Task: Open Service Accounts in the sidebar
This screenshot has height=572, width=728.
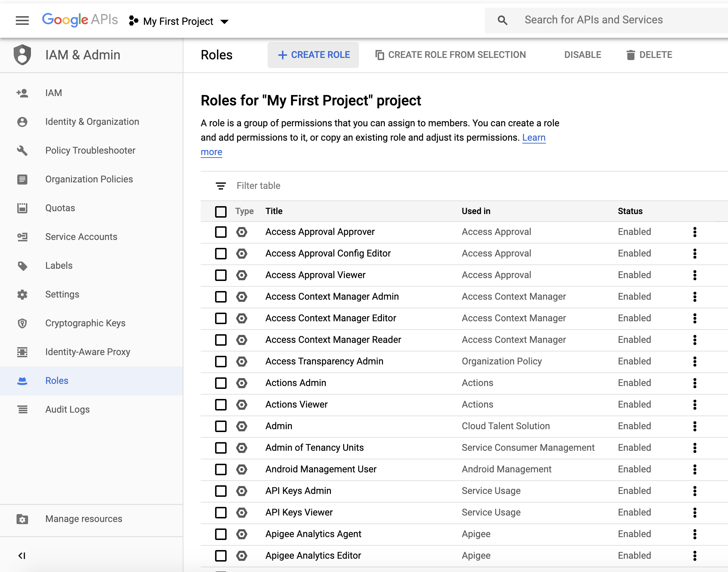Action: (x=91, y=237)
